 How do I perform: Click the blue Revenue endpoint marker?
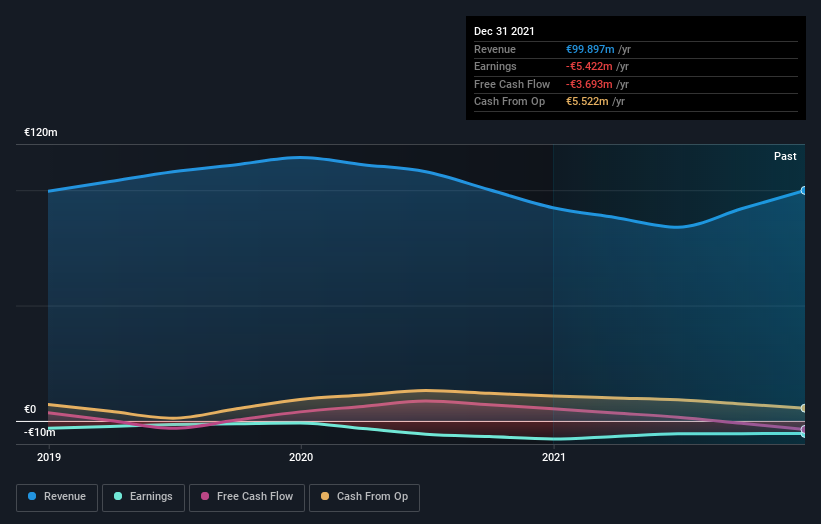coord(804,191)
